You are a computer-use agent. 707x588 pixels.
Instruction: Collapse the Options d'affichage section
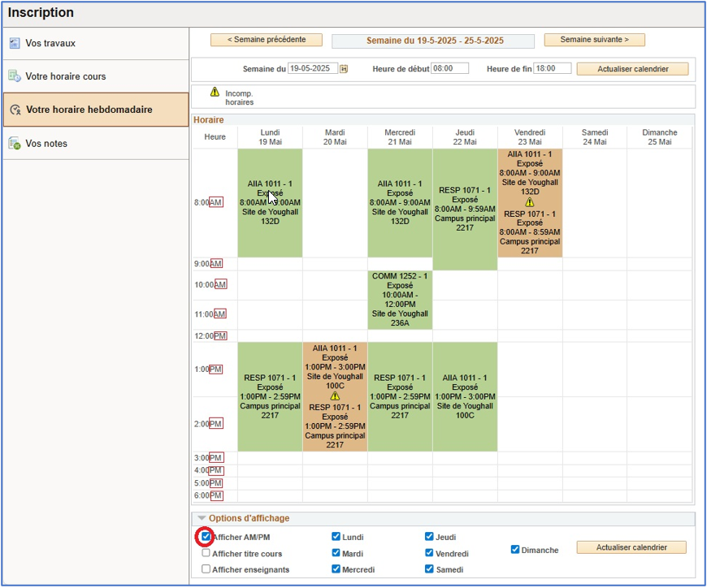coord(200,518)
